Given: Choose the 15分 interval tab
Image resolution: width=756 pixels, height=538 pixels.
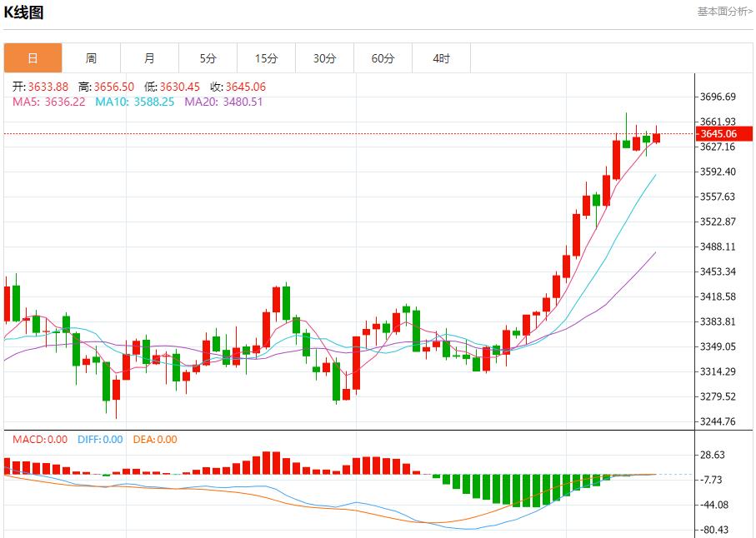Looking at the screenshot, I should [x=266, y=58].
